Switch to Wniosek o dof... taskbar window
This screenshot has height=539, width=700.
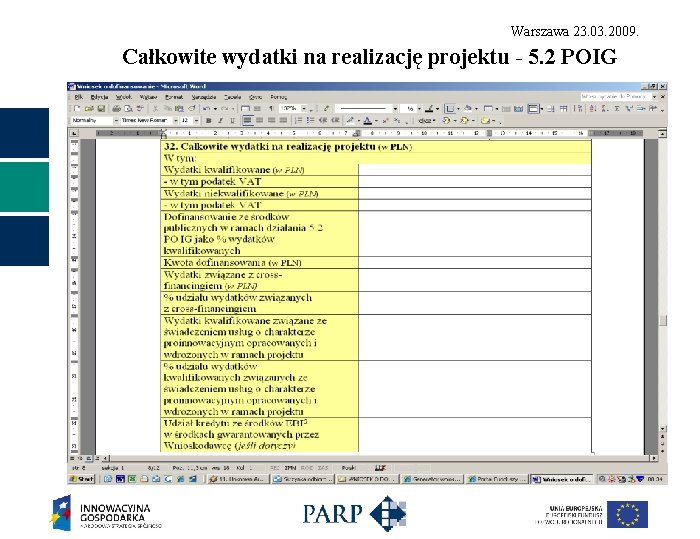(x=562, y=479)
